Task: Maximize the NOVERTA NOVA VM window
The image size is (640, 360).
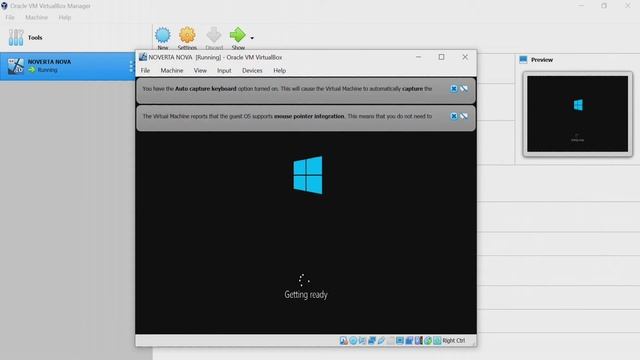Action: point(441,57)
